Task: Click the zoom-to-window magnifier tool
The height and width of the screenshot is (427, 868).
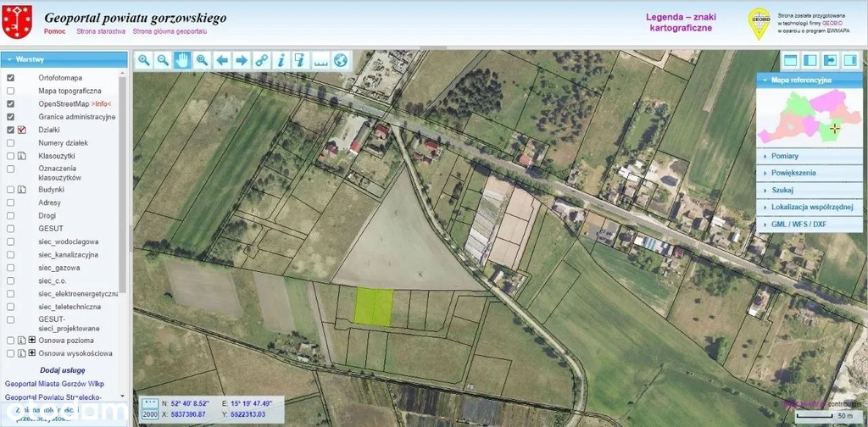Action: (202, 60)
